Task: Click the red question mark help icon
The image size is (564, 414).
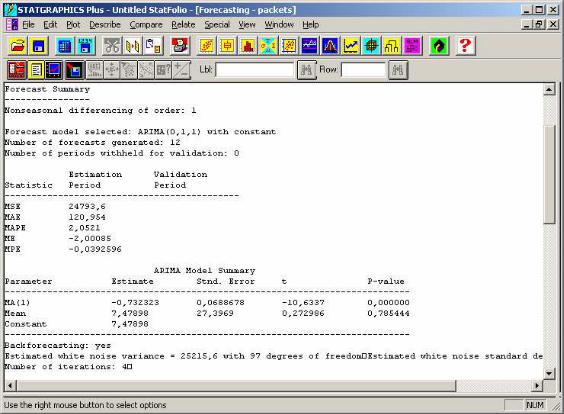Action: (x=465, y=46)
